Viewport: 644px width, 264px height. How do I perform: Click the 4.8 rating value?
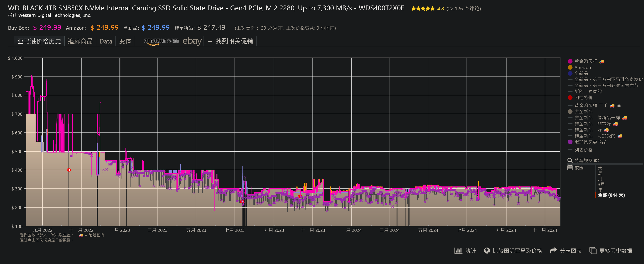440,9
